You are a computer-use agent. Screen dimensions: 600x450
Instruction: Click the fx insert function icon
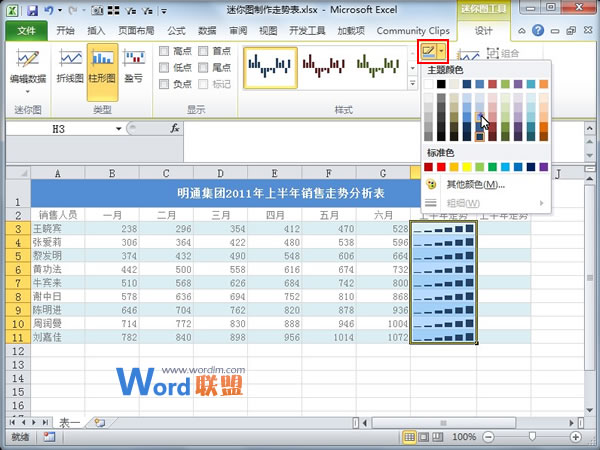click(x=174, y=128)
